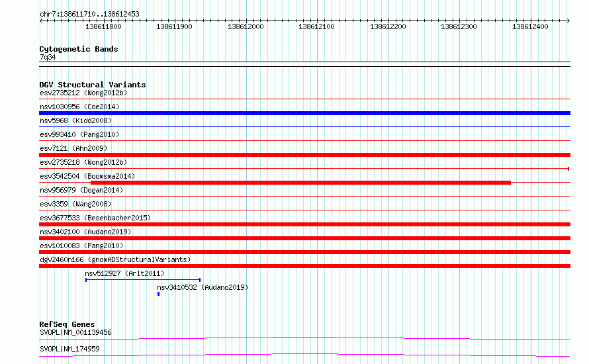
Task: Click the esv7121 (Ahn2009) label
Action: (73, 148)
